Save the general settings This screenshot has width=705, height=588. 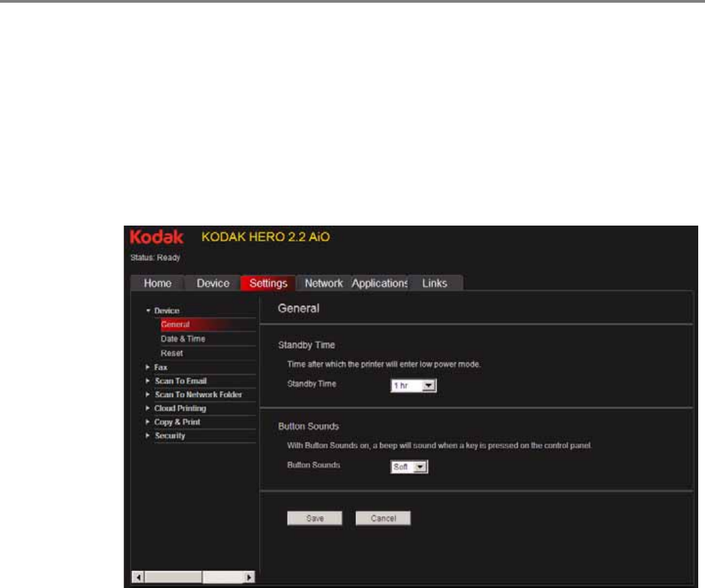[315, 518]
